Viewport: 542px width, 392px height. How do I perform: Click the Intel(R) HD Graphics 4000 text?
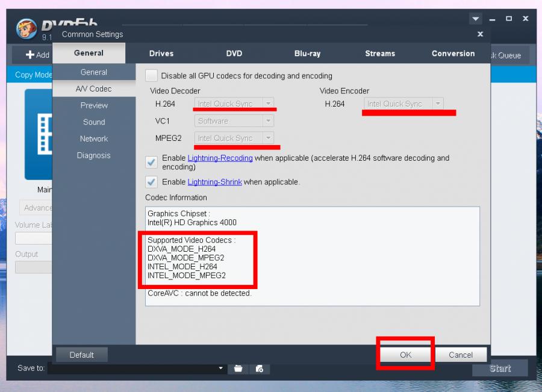point(192,222)
